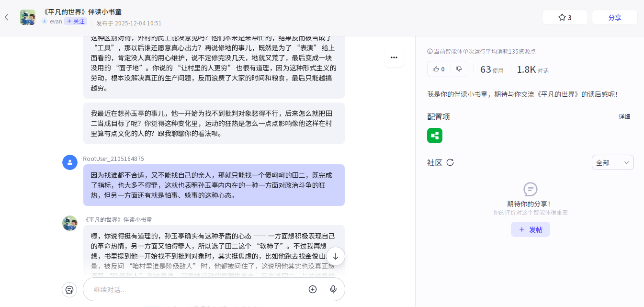644x307 pixels.
Task: Click the new conversation icon beside input
Action: 69,289
